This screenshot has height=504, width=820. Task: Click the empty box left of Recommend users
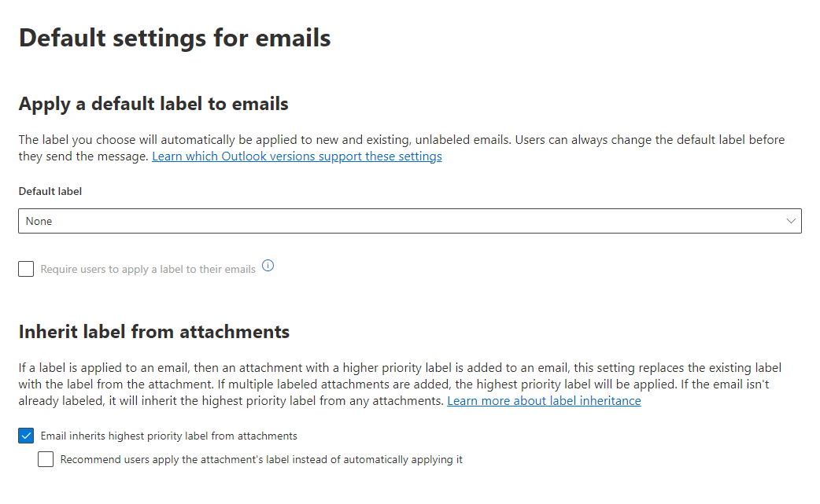pos(46,459)
